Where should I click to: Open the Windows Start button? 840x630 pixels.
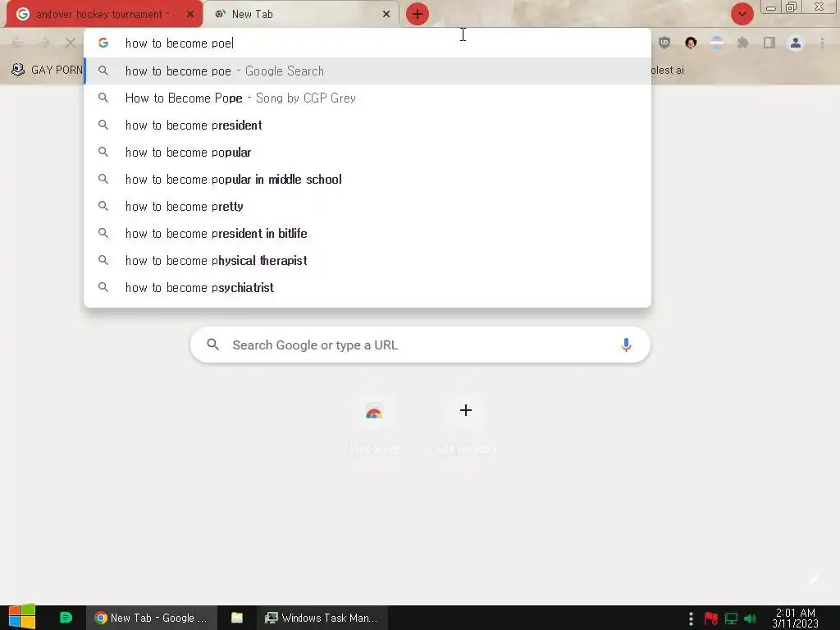[x=22, y=617]
